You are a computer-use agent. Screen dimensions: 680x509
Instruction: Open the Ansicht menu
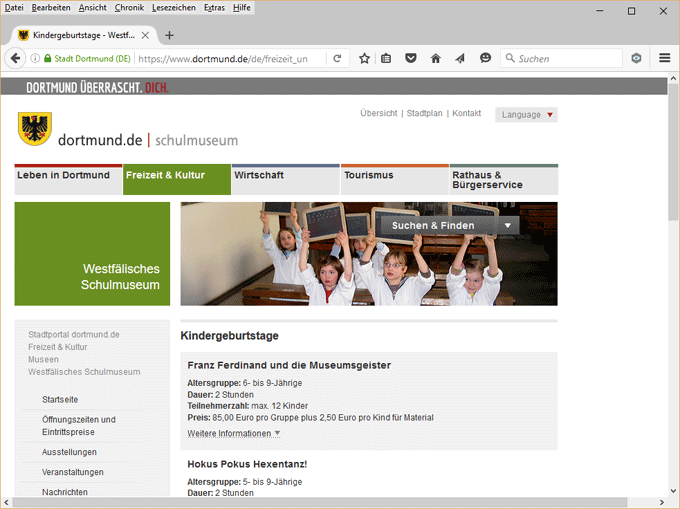[92, 7]
